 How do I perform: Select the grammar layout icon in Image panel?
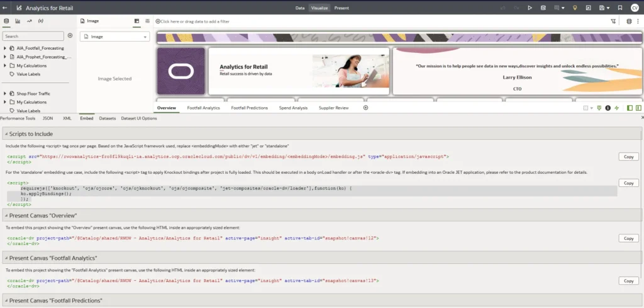tap(136, 21)
